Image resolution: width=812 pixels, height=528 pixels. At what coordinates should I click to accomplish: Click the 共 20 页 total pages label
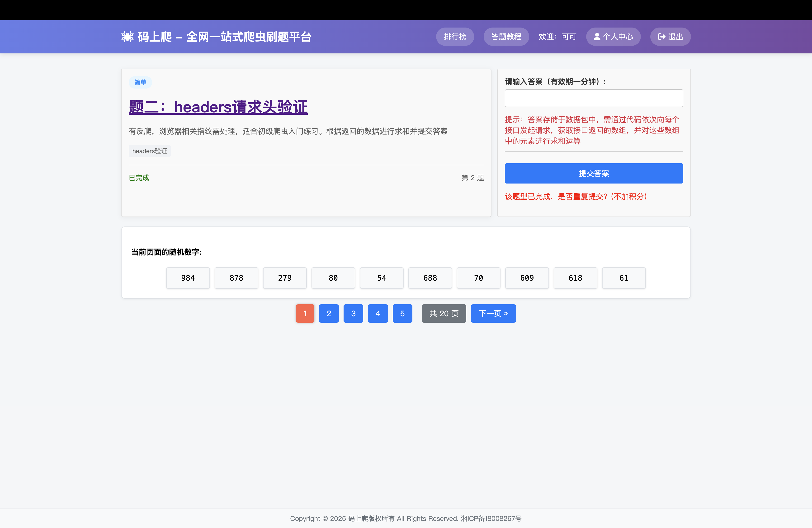click(x=444, y=313)
